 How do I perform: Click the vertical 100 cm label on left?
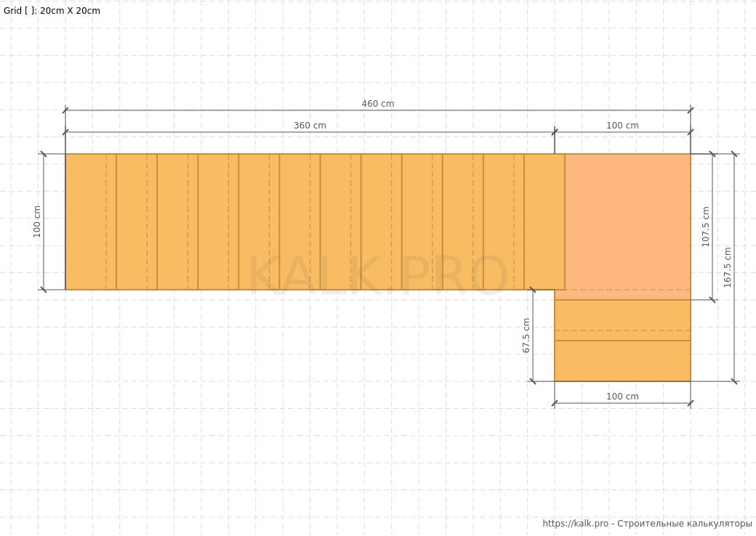coord(37,222)
